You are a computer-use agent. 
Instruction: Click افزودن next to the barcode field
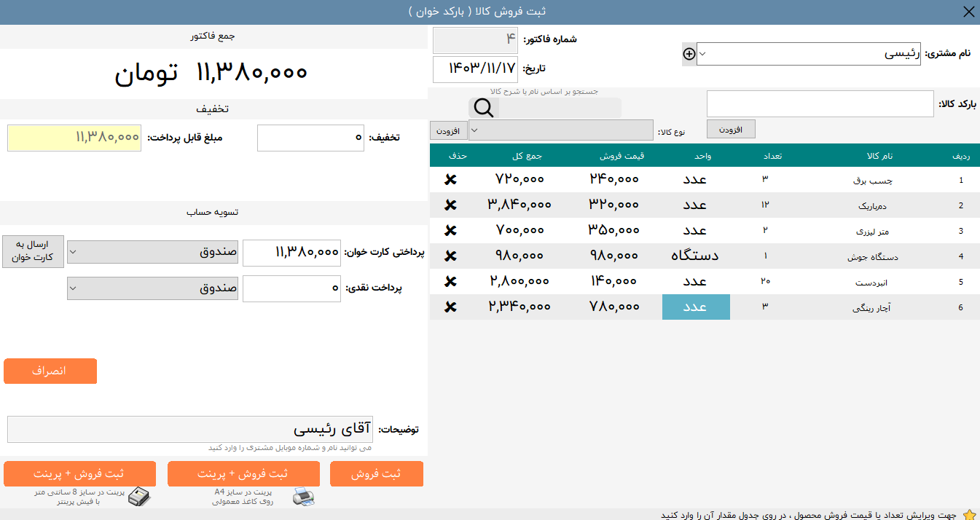click(730, 128)
